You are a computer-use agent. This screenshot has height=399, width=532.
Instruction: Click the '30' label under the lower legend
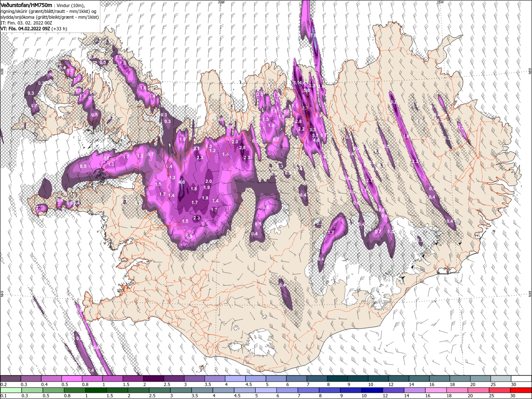pos(514,396)
